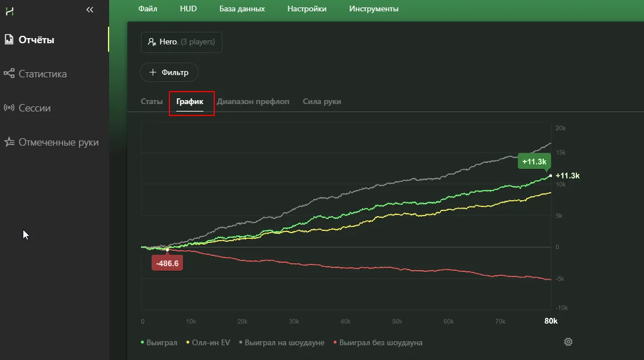
Task: Click the Hand2Note logo icon
Action: [10, 10]
